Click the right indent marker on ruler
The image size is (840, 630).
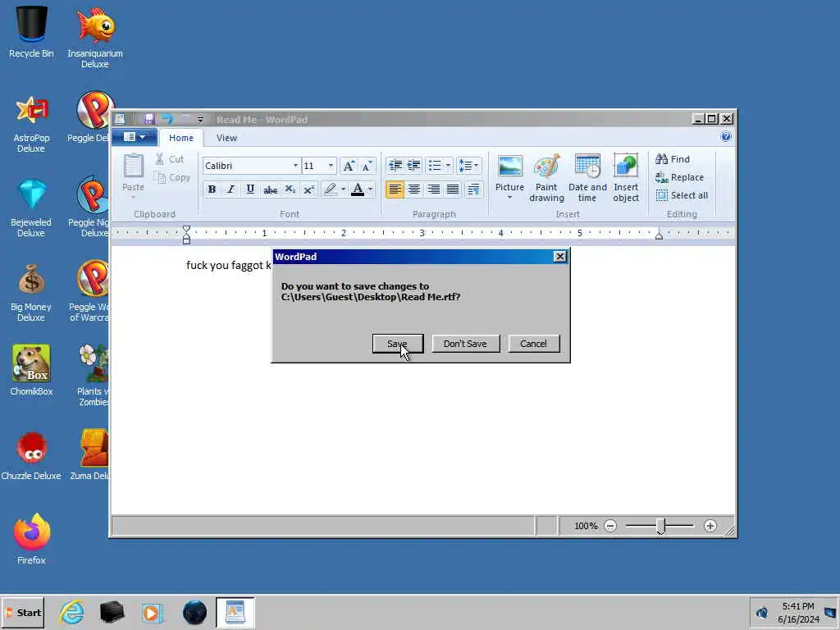click(x=659, y=235)
